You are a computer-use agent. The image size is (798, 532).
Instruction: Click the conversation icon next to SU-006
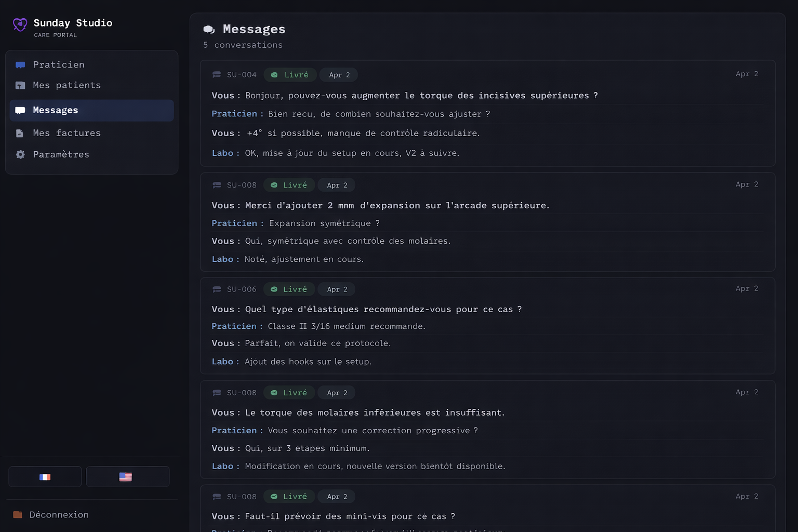(217, 289)
